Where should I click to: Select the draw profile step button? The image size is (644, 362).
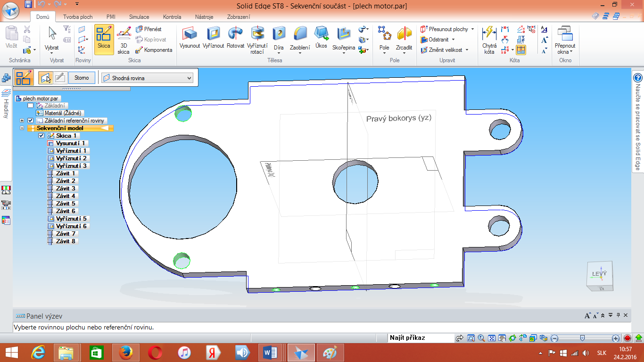(x=60, y=78)
